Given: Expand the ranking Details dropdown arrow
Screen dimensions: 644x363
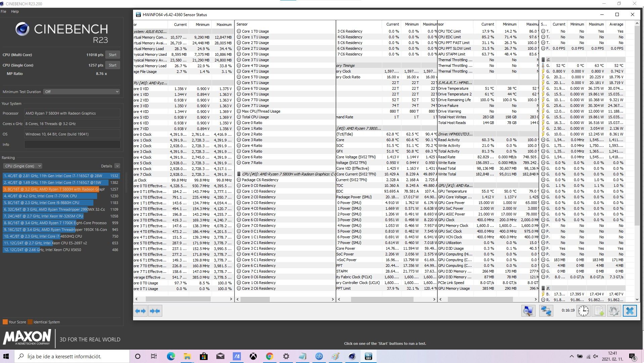Looking at the screenshot, I should point(117,166).
